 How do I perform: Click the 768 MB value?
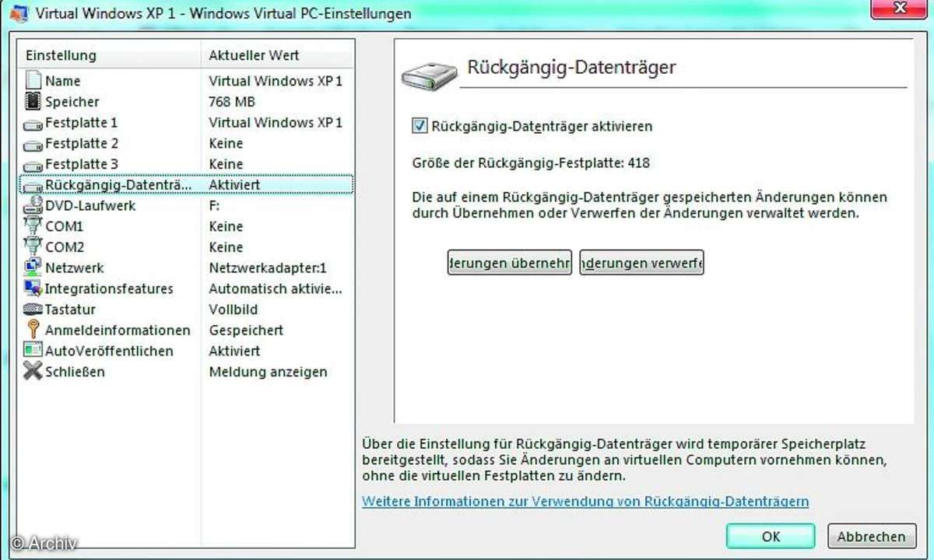click(232, 102)
